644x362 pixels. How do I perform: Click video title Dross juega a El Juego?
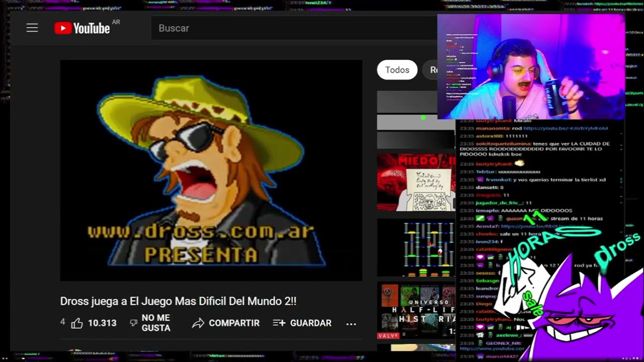click(x=178, y=301)
